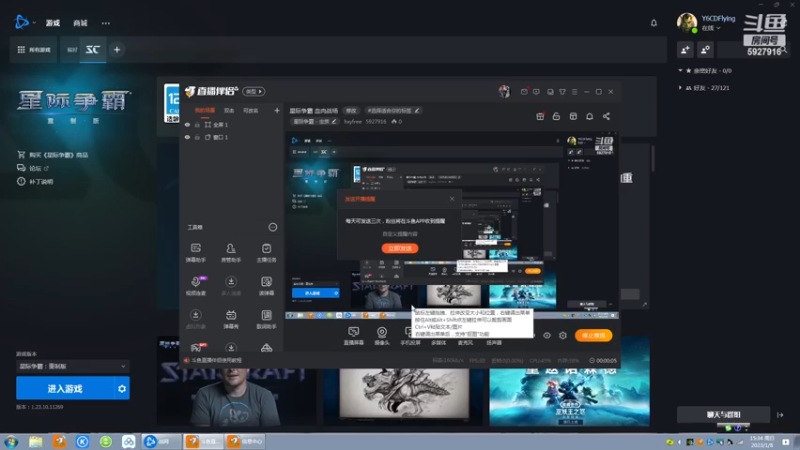Toggle visibility of 全屏 1 source
The height and width of the screenshot is (450, 800).
coord(187,124)
